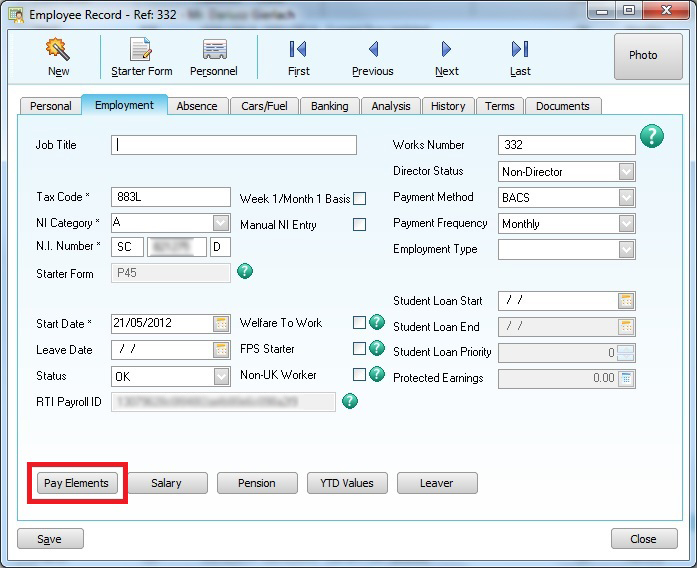Viewport: 697px width, 568px height.
Task: Click the Tax Code field
Action: [171, 197]
